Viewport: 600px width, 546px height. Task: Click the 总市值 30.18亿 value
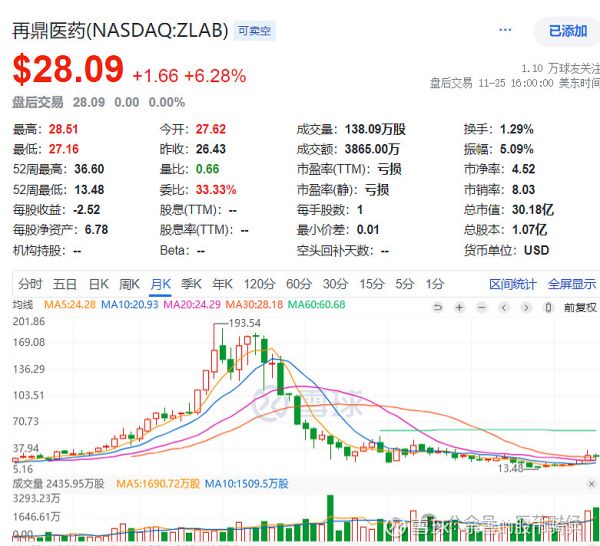tap(533, 210)
